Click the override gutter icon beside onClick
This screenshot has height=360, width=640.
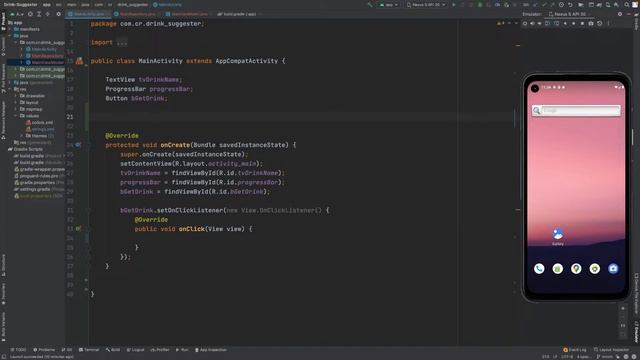coord(78,229)
